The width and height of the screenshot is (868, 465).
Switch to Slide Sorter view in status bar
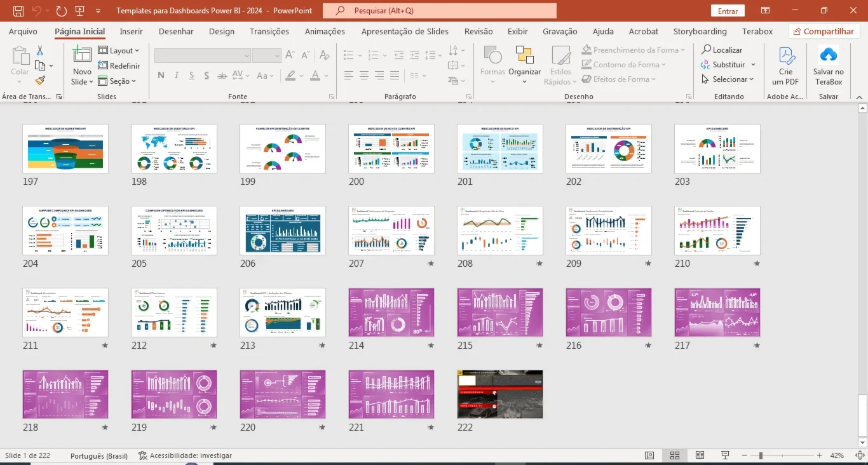[x=675, y=455]
